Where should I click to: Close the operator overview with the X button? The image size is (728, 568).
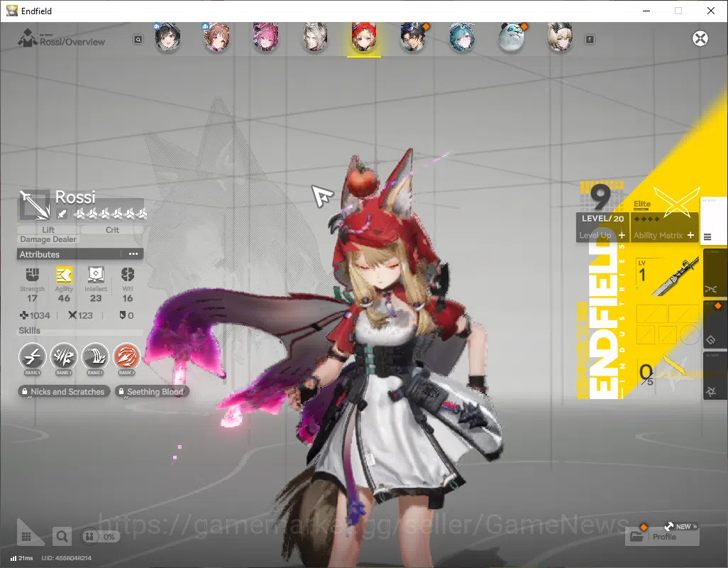[700, 38]
